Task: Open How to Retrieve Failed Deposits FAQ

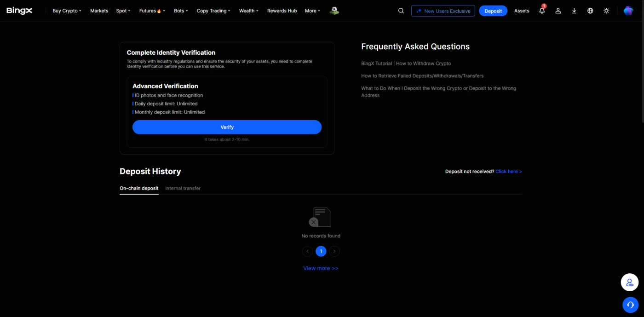Action: pyautogui.click(x=422, y=76)
